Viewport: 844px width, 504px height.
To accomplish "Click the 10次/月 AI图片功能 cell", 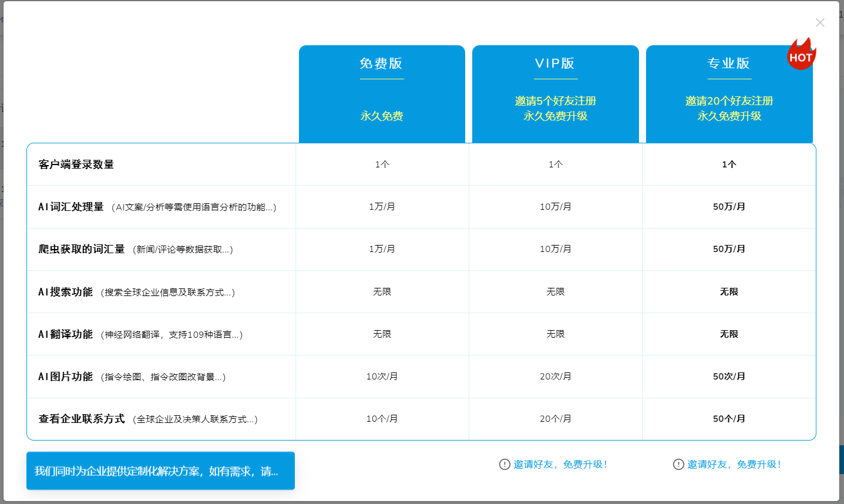I will pyautogui.click(x=382, y=376).
